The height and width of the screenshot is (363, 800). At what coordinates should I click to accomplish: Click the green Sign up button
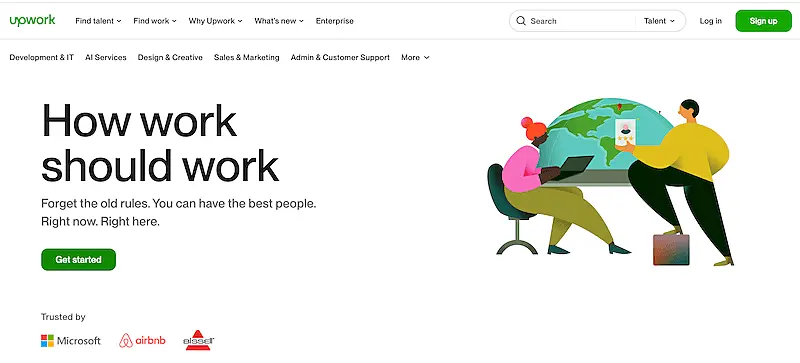coord(763,21)
